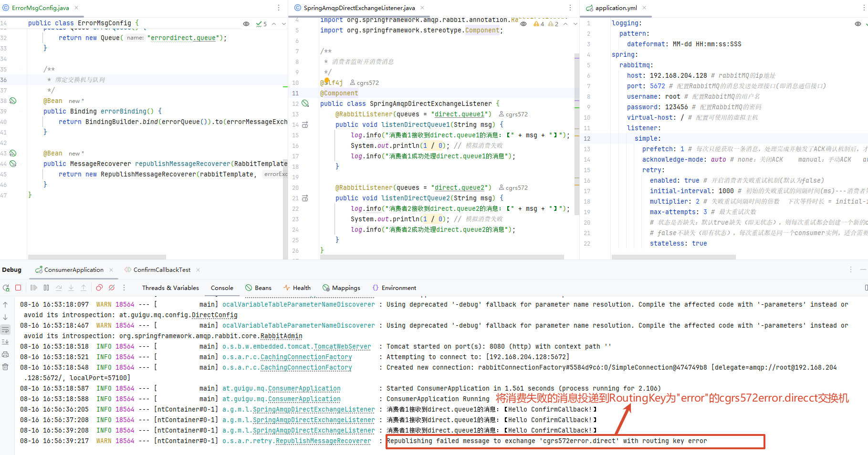Viewport: 868px width, 455px height.
Task: Close ConsumerApplication debug tab
Action: pos(111,269)
